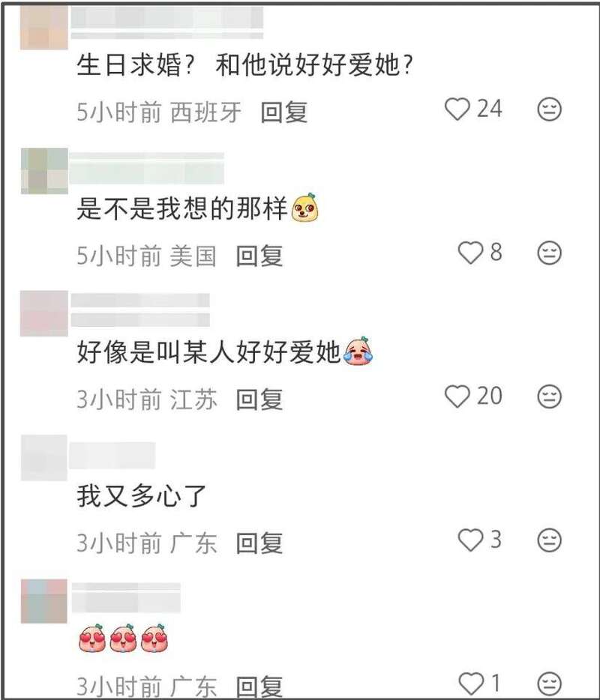Reply to the three heart-eyes emoji comment
The height and width of the screenshot is (700, 600).
[x=259, y=687]
